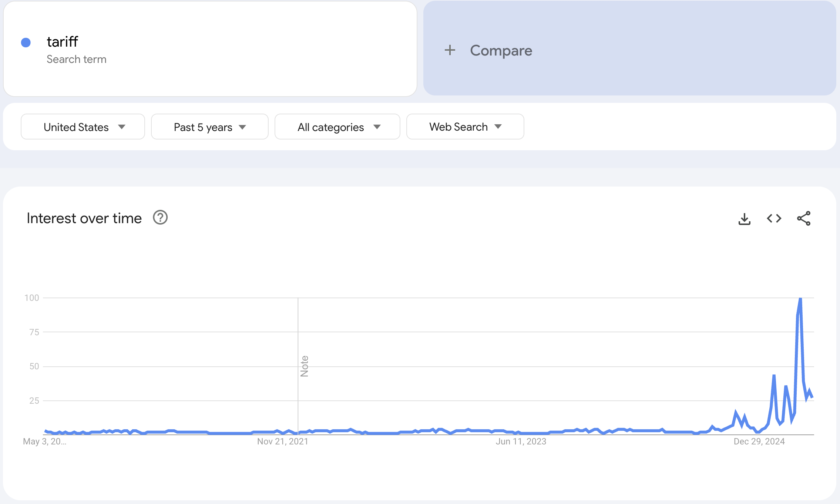Screen dimensions: 840x504
Task: Click the Interest over time heading
Action: [x=84, y=218]
